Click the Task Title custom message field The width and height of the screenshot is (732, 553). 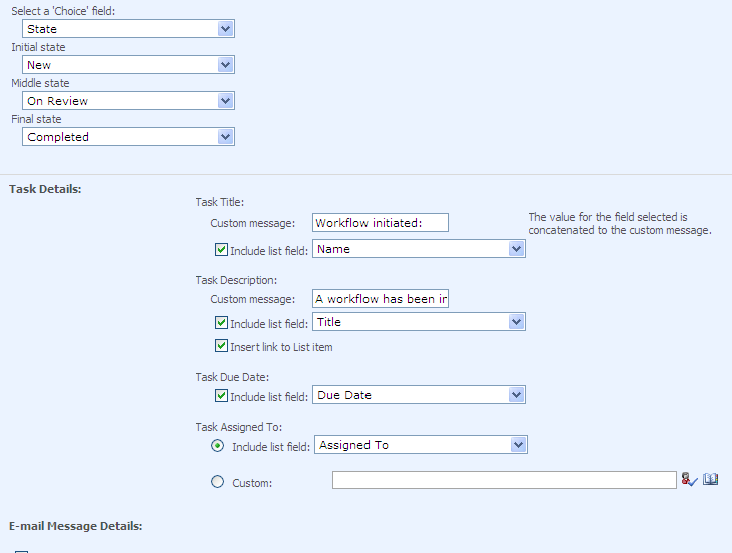[380, 222]
